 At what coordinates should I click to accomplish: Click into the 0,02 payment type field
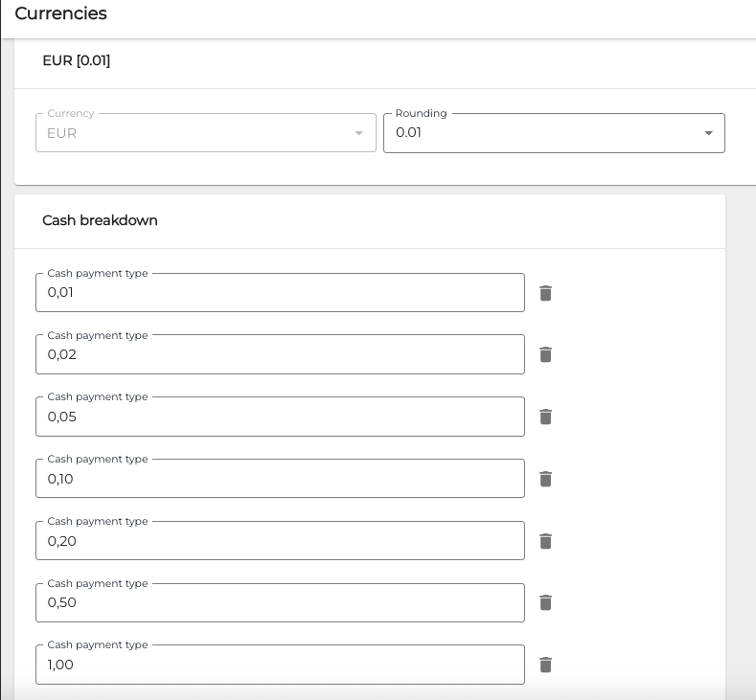pyautogui.click(x=280, y=354)
